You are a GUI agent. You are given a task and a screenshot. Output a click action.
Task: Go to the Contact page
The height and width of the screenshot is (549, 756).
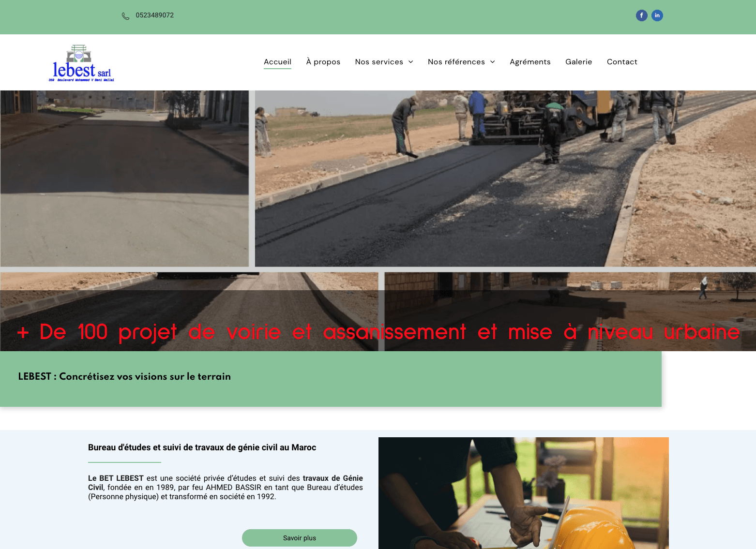click(622, 62)
